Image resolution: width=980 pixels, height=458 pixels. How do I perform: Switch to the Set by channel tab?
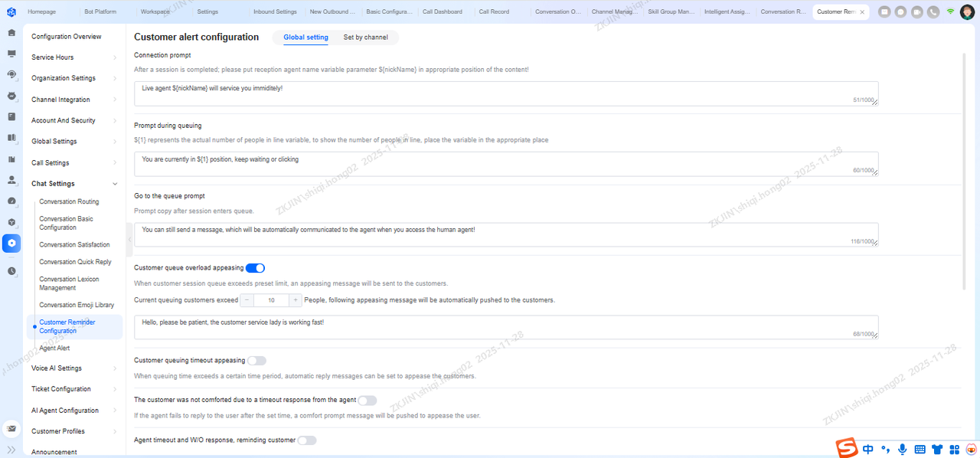(365, 38)
